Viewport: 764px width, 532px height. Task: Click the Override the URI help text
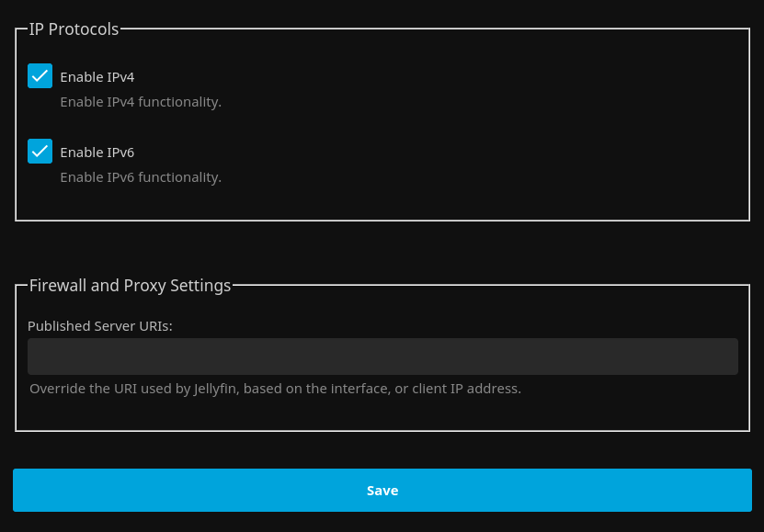(x=275, y=389)
